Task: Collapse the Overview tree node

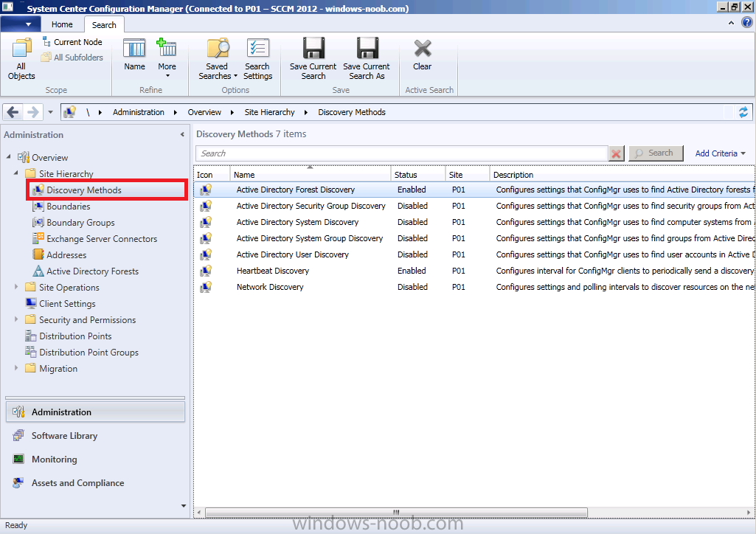Action: [9, 156]
